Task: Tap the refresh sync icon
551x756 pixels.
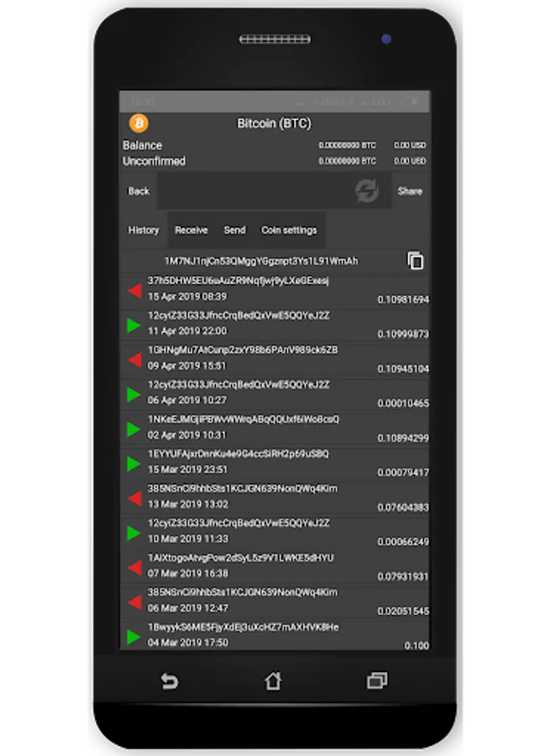Action: (367, 191)
